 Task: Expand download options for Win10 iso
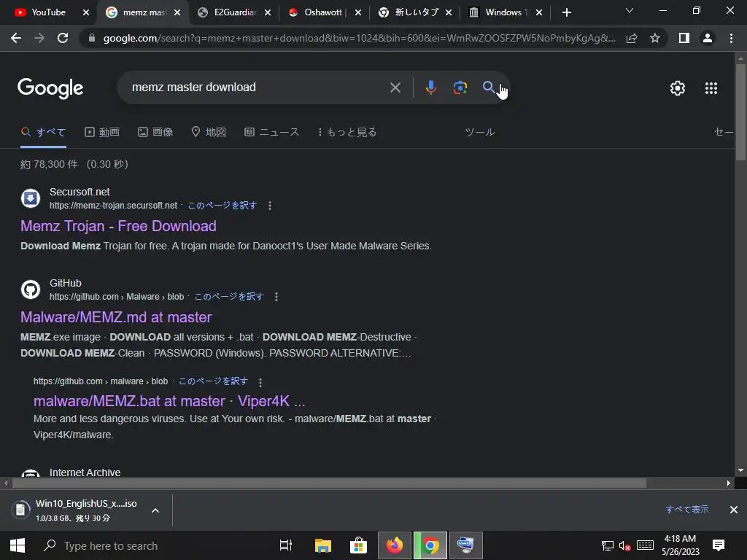point(155,510)
